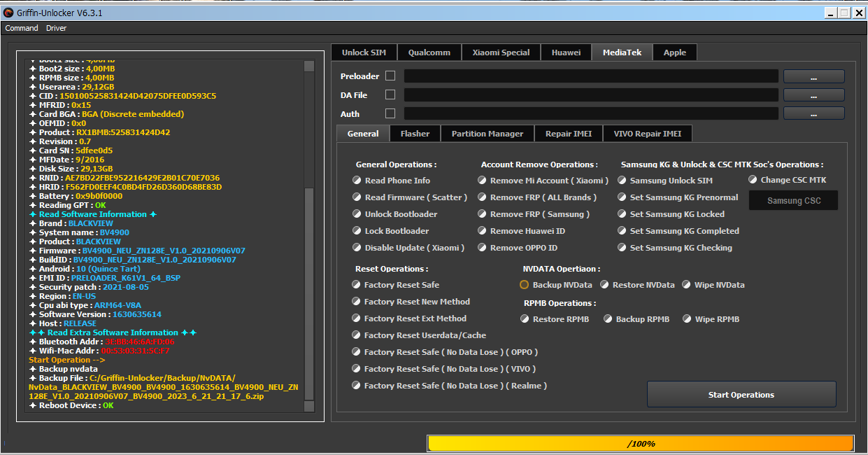The image size is (868, 455).
Task: Pick Factory Reset Safe ( OPPO ) option
Action: 445,352
